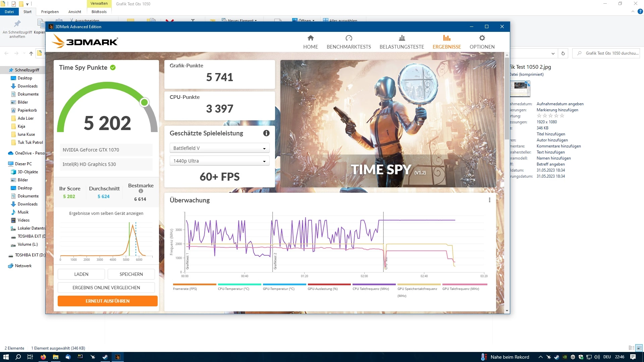This screenshot has height=362, width=644.
Task: Open Explorer help question mark icon
Action: [x=640, y=11]
